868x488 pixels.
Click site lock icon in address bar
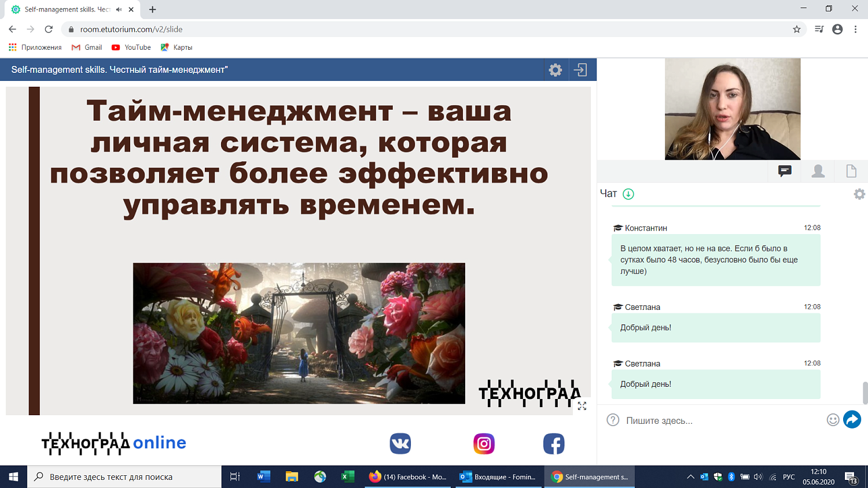(71, 29)
